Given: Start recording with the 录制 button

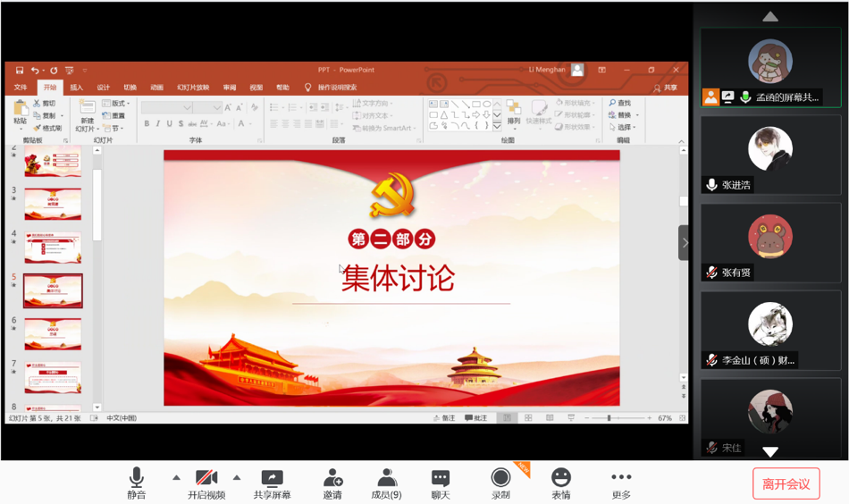Looking at the screenshot, I should pos(500,483).
